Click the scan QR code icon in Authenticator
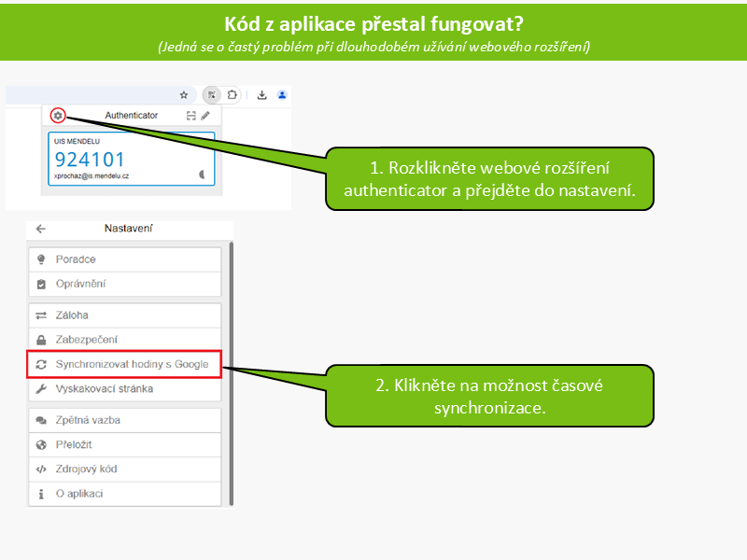The width and height of the screenshot is (747, 560). point(191,116)
